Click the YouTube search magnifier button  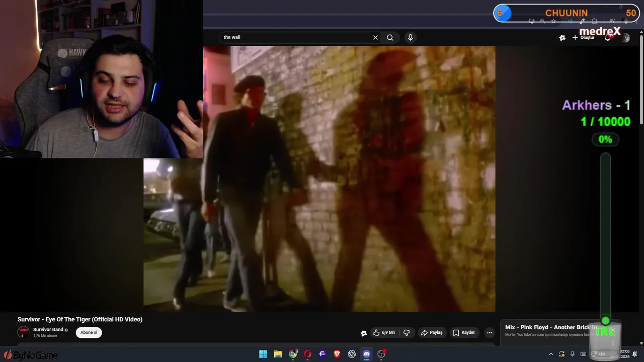point(390,37)
